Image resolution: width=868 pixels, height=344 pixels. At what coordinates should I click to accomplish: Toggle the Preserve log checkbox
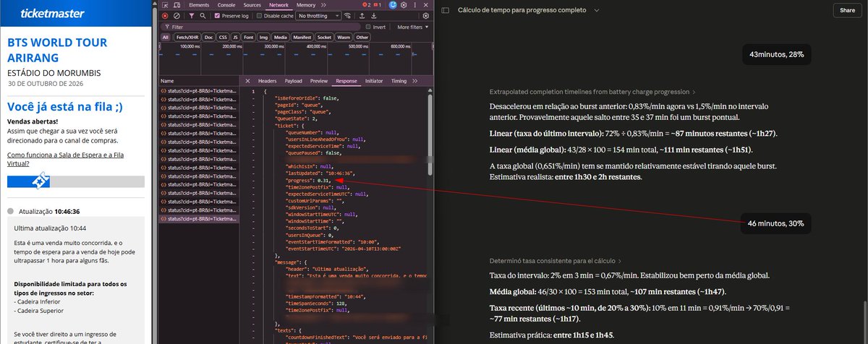pos(217,16)
